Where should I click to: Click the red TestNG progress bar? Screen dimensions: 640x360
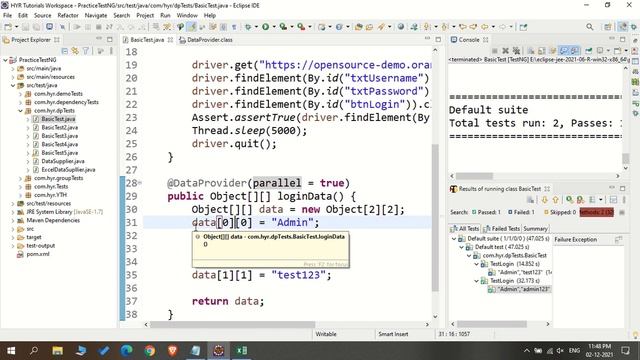pos(596,212)
